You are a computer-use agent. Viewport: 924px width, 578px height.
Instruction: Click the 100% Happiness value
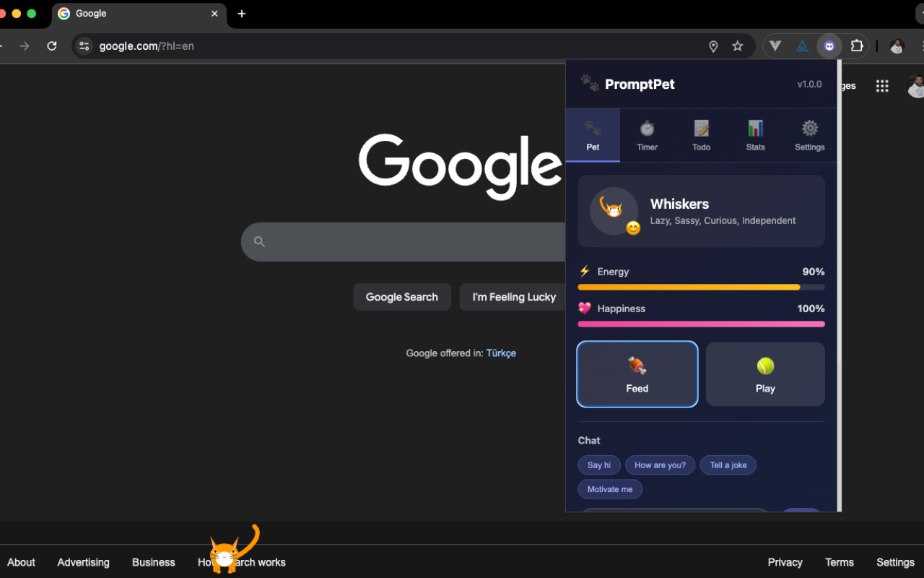point(811,309)
